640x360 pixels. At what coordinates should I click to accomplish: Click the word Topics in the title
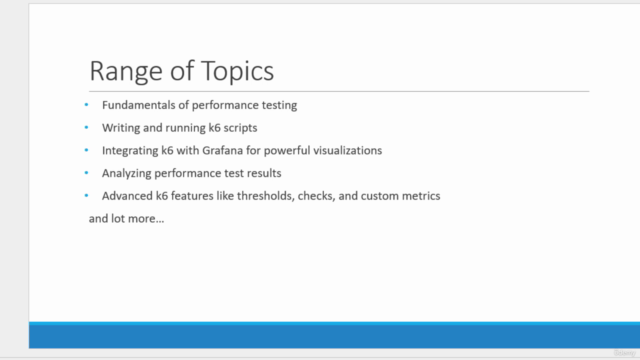[238, 71]
